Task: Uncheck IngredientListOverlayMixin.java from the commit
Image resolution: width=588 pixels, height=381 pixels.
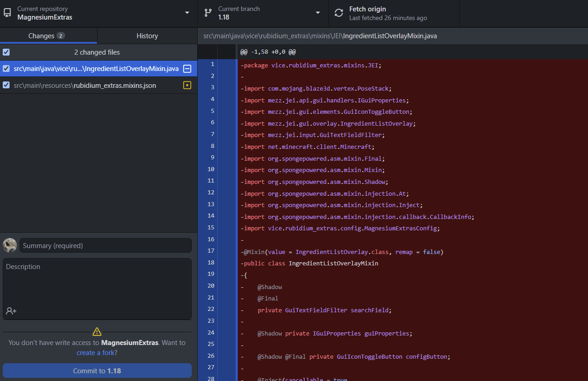Action: 6,69
